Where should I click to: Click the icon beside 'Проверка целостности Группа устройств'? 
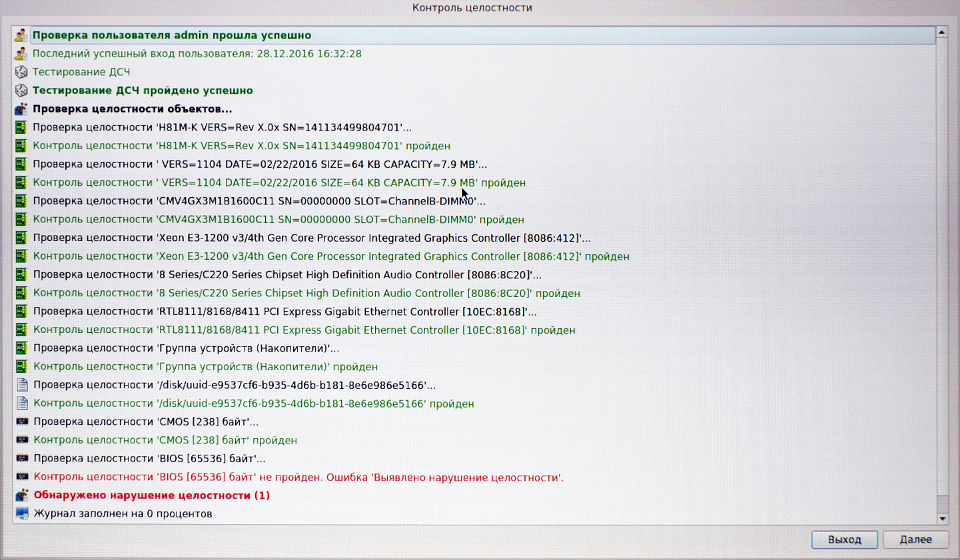point(21,348)
